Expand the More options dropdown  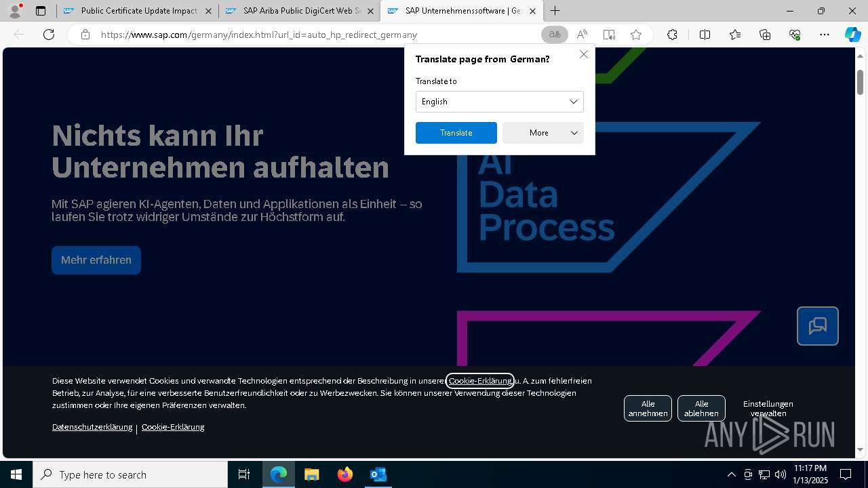click(543, 133)
